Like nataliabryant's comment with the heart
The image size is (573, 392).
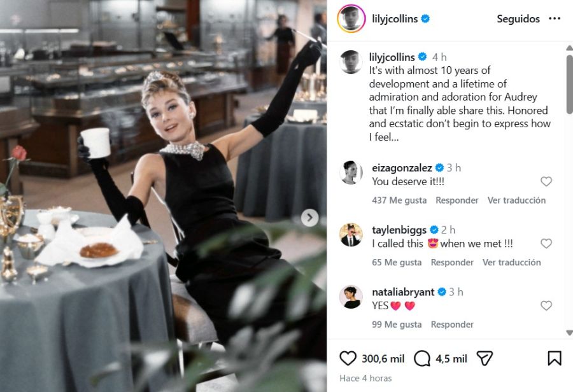(x=546, y=306)
